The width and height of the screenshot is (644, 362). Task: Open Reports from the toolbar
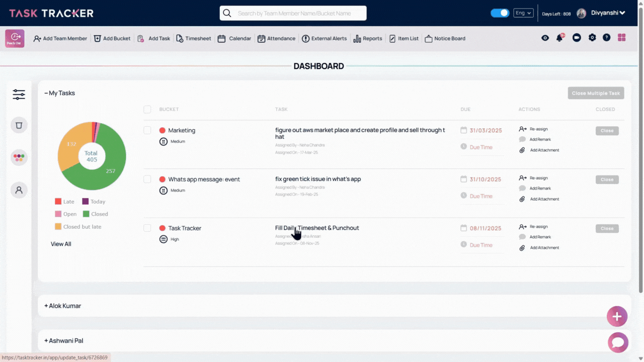(x=368, y=38)
